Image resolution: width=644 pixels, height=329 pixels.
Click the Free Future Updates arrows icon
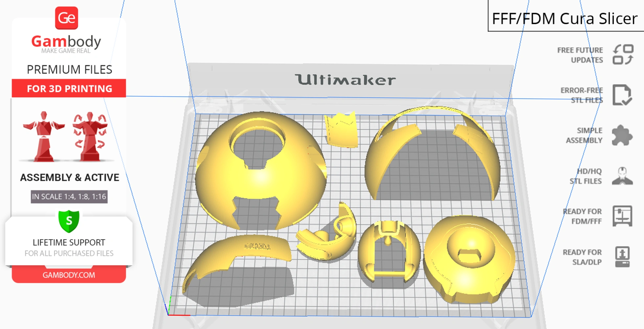[x=623, y=55]
